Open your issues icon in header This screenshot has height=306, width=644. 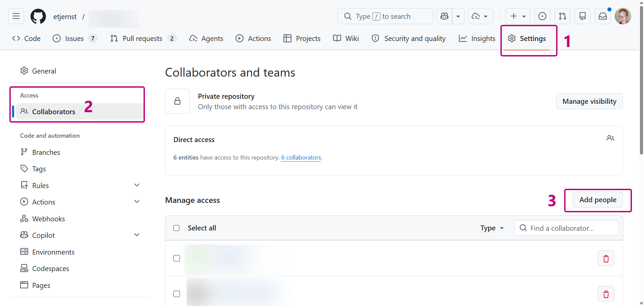click(542, 16)
